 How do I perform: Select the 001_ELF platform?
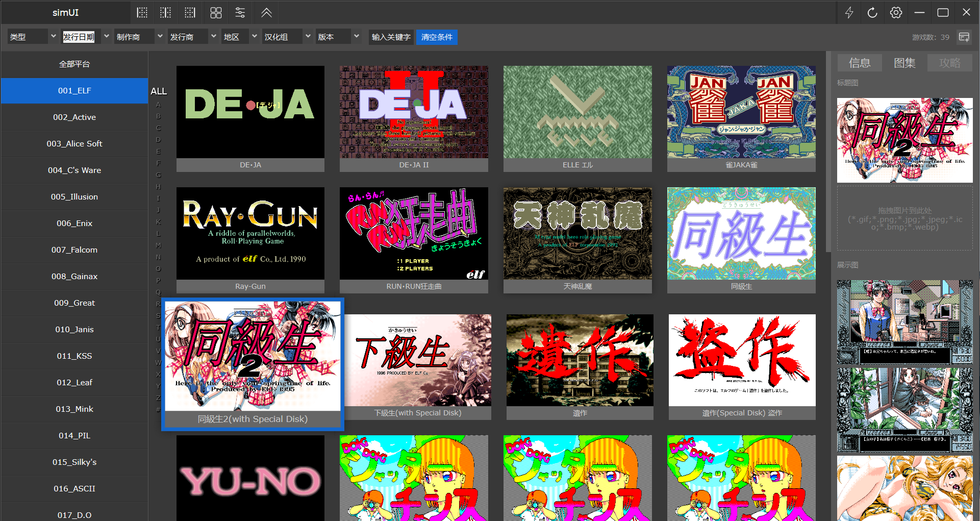click(x=74, y=91)
